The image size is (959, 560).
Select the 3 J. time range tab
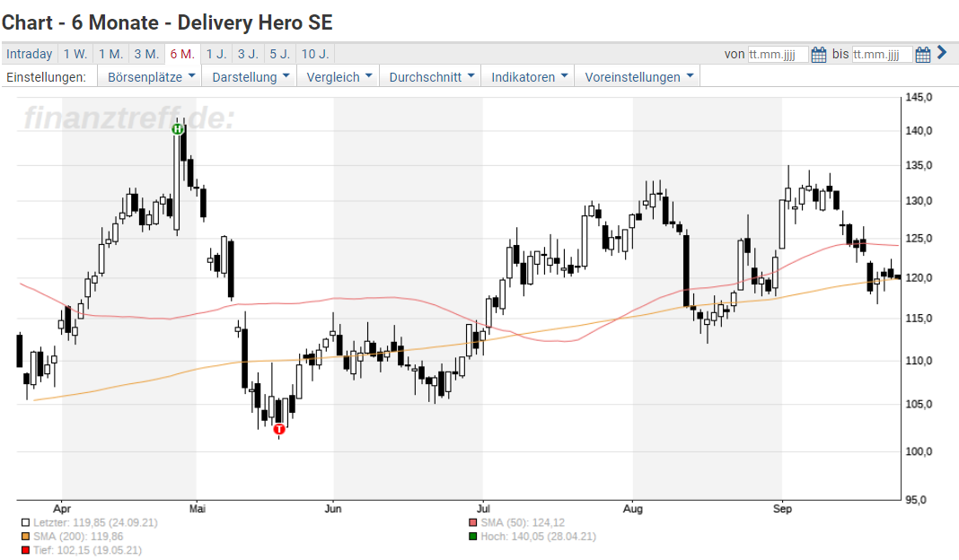point(248,54)
